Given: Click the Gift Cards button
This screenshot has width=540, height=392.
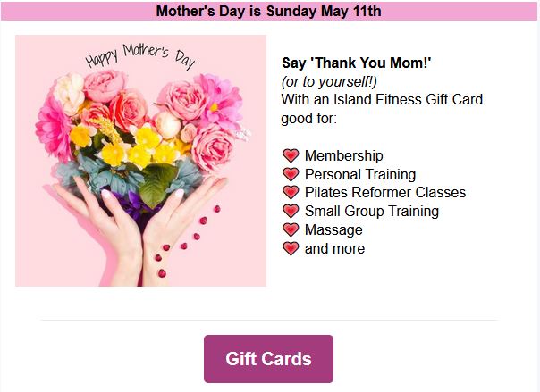Looking at the screenshot, I should [x=268, y=359].
